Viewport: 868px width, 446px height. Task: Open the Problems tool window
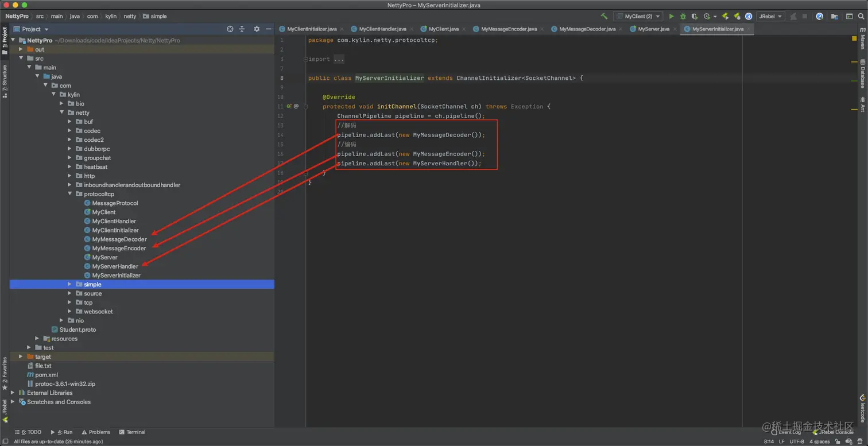pos(96,432)
